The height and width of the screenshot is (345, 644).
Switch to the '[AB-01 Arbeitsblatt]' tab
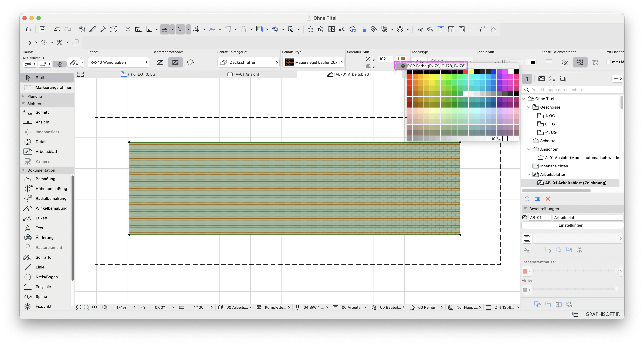click(x=349, y=74)
